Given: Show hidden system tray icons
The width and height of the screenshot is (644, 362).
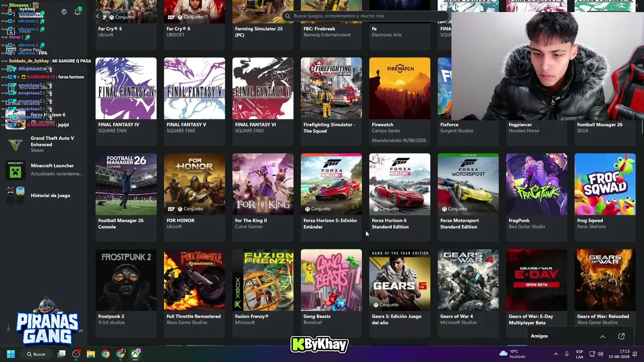Looking at the screenshot, I should [556, 354].
